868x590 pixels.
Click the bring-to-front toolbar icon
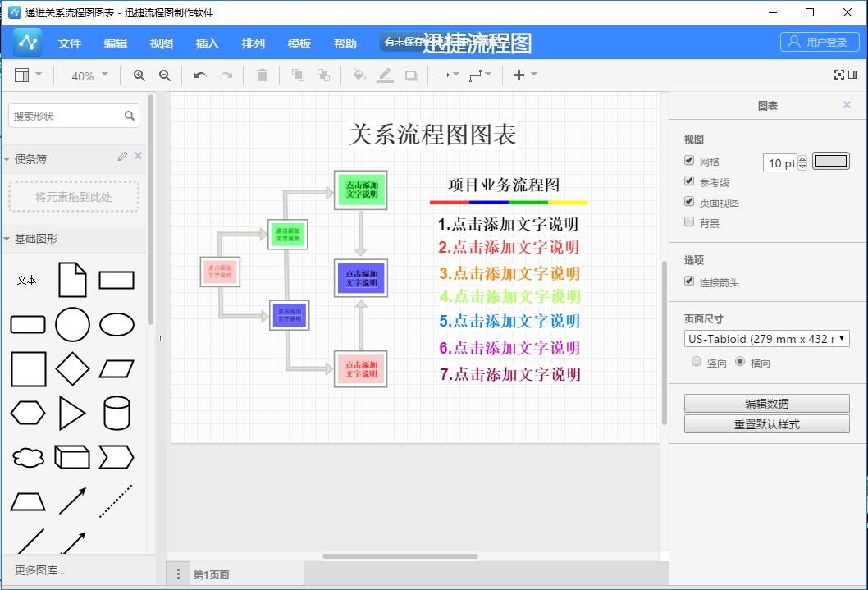(299, 75)
